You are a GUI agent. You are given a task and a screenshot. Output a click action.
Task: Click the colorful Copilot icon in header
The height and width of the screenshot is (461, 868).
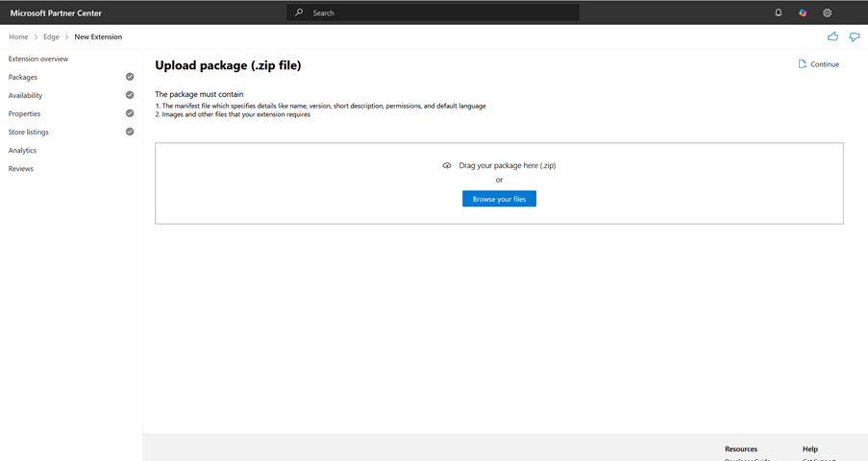tap(803, 12)
